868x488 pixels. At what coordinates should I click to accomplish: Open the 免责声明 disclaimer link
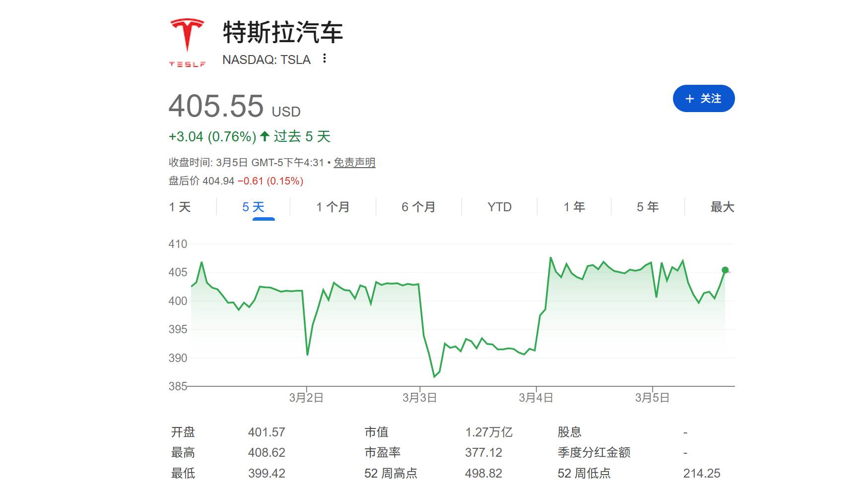[354, 163]
